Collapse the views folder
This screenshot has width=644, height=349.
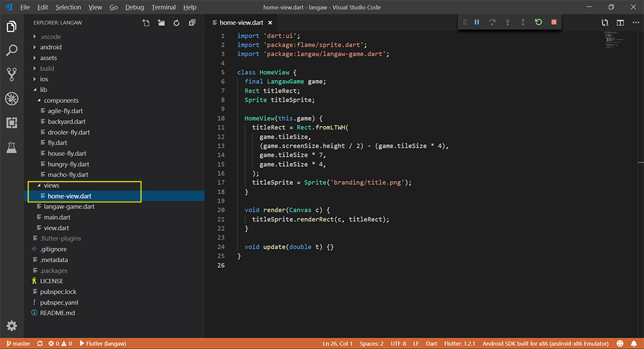click(x=52, y=186)
